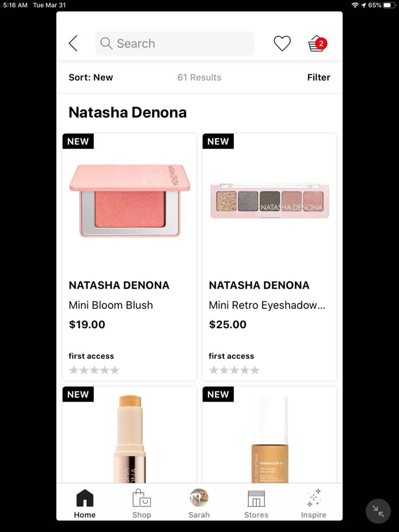Open Sarah's profile tab
This screenshot has height=532, width=399.
(199, 504)
